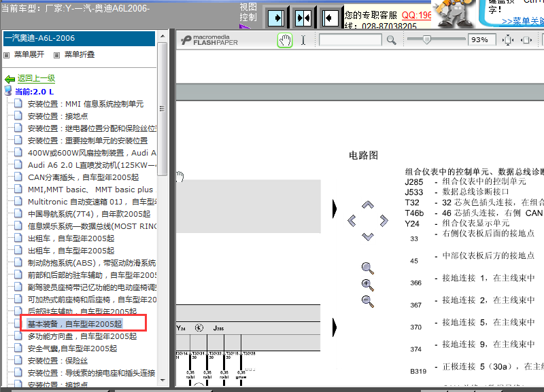Open 安装位置：继电器位置分配和保险丝 entry

click(x=92, y=128)
